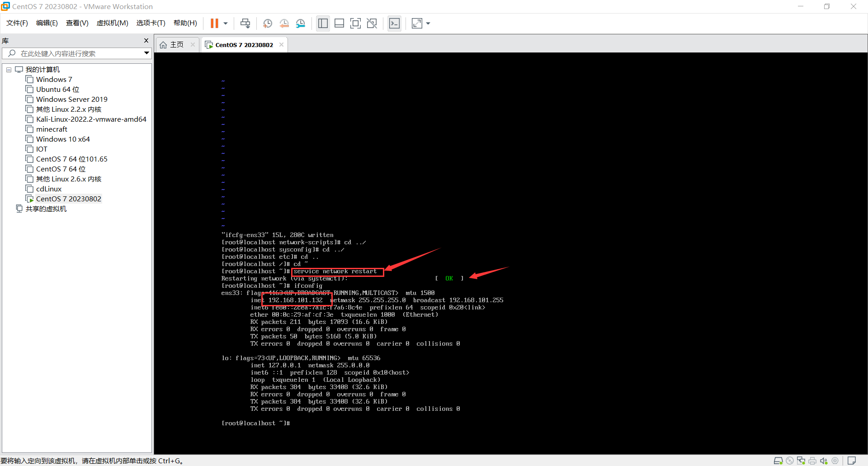Open the stretch display dropdown arrow

(x=428, y=24)
